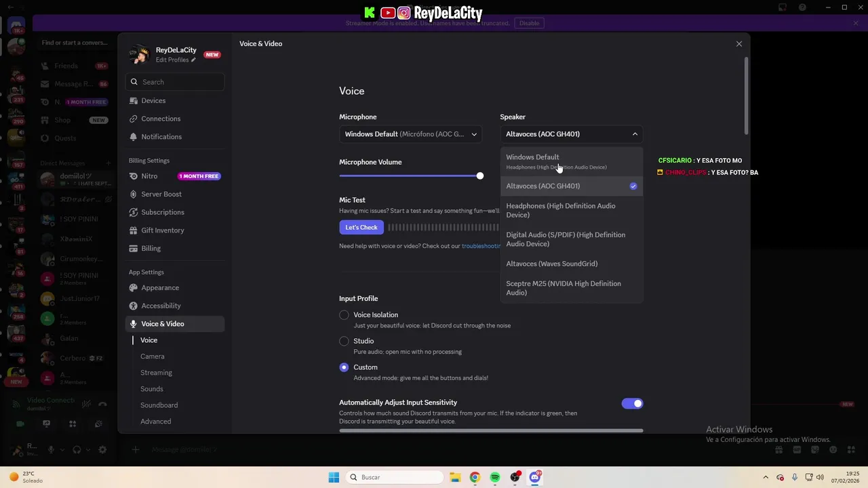868x488 pixels.
Task: Open Devices settings
Action: pyautogui.click(x=175, y=100)
